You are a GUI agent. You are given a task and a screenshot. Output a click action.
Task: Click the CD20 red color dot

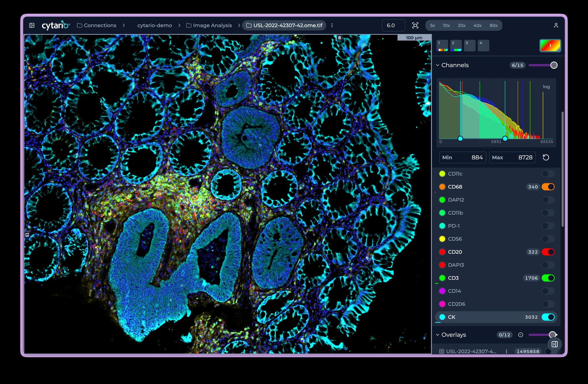click(x=442, y=252)
